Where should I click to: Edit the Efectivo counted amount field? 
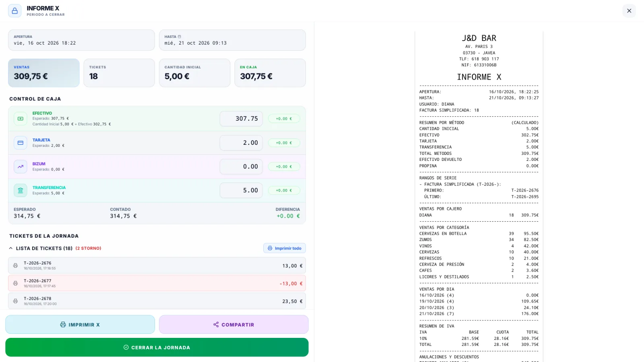click(x=241, y=119)
